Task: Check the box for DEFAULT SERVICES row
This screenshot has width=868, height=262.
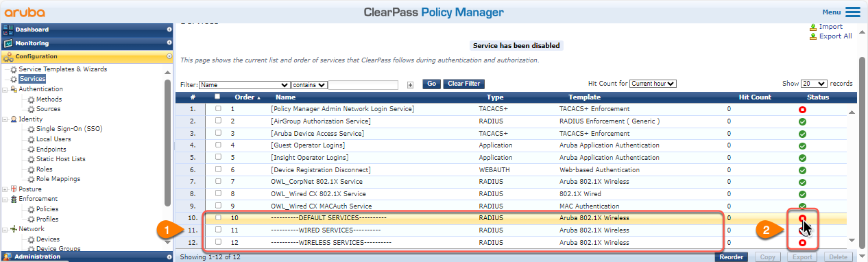Action: tap(218, 217)
